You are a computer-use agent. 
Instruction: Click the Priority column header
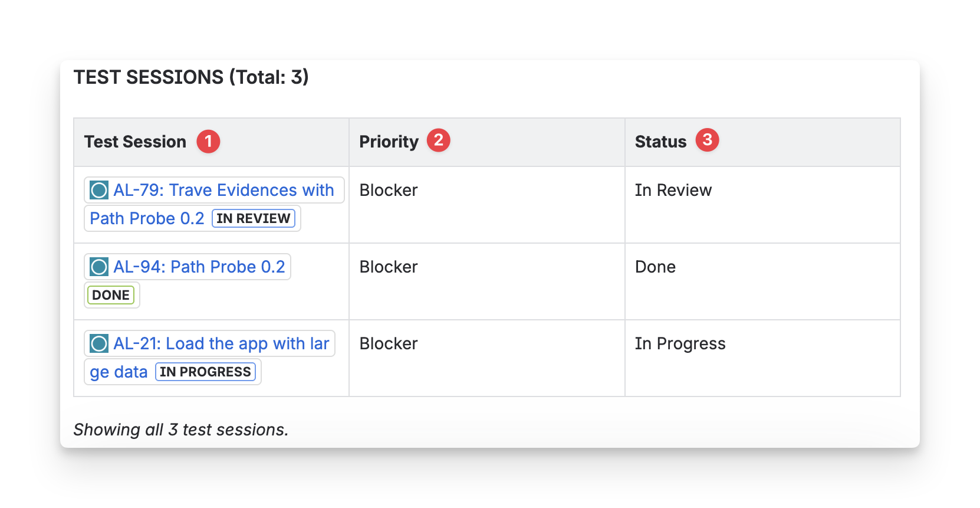tap(389, 142)
